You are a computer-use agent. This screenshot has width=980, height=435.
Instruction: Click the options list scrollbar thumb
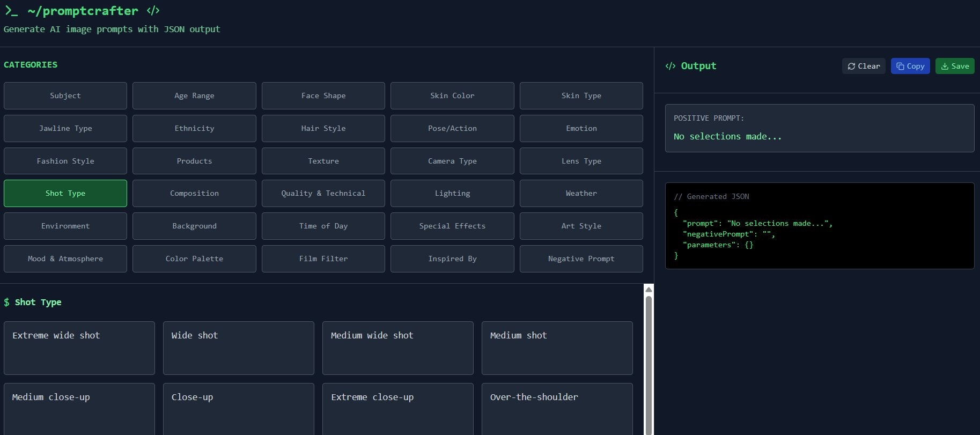tap(649, 365)
